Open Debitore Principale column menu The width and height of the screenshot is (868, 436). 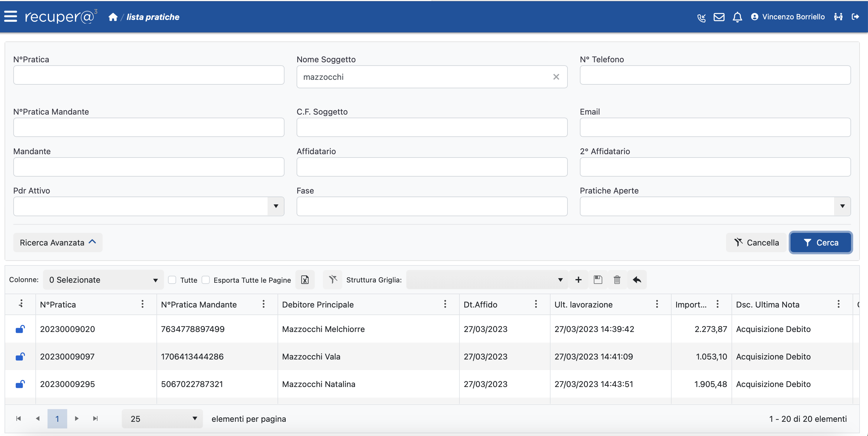(445, 304)
